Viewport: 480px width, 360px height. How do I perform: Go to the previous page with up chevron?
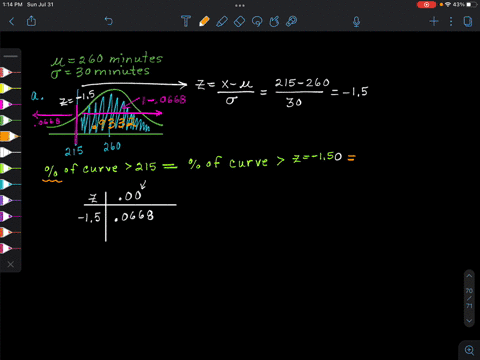[x=469, y=276]
